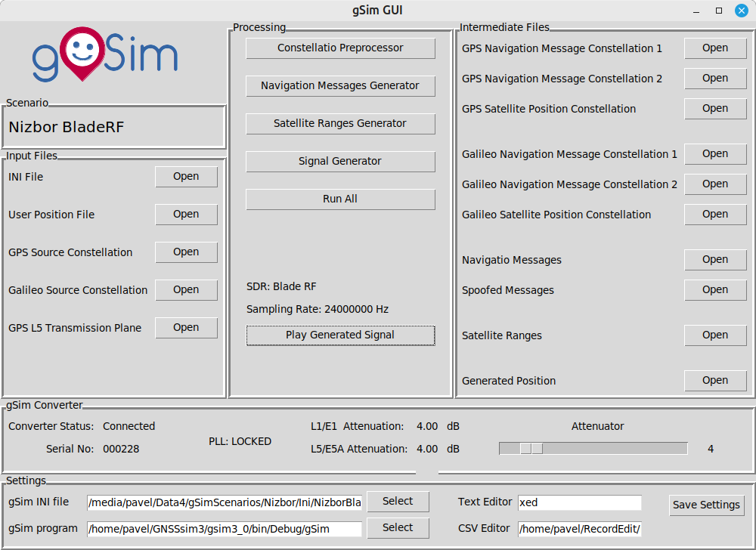
Task: Select a gSim INI file path
Action: 398,502
